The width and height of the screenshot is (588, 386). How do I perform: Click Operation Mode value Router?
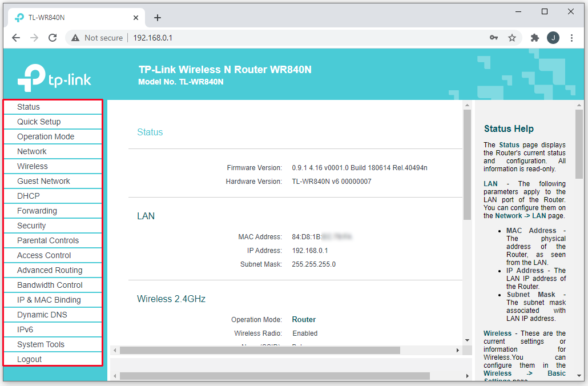pos(304,320)
